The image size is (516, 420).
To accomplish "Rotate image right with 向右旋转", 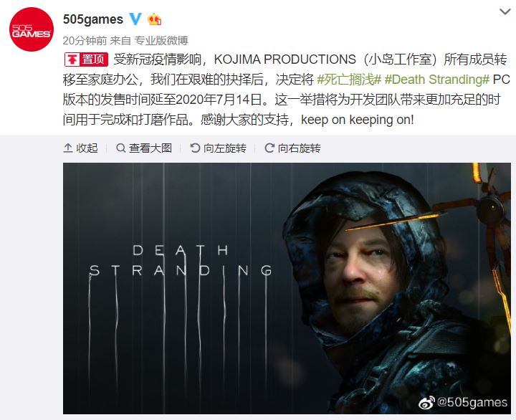I will pos(292,148).
